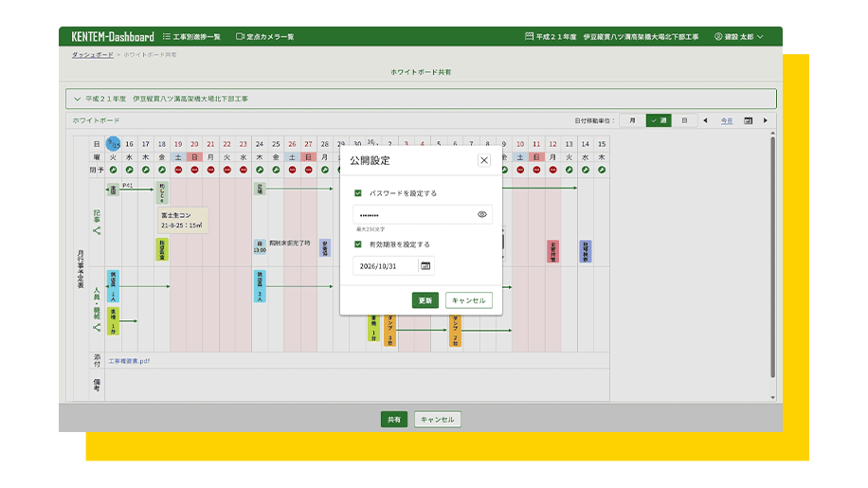Click the green status icon under day 17
The width and height of the screenshot is (868, 488).
click(146, 170)
